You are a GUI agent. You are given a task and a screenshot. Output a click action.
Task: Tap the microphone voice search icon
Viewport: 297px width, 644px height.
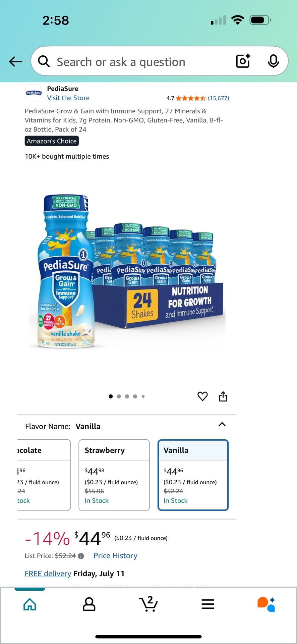[x=274, y=61]
